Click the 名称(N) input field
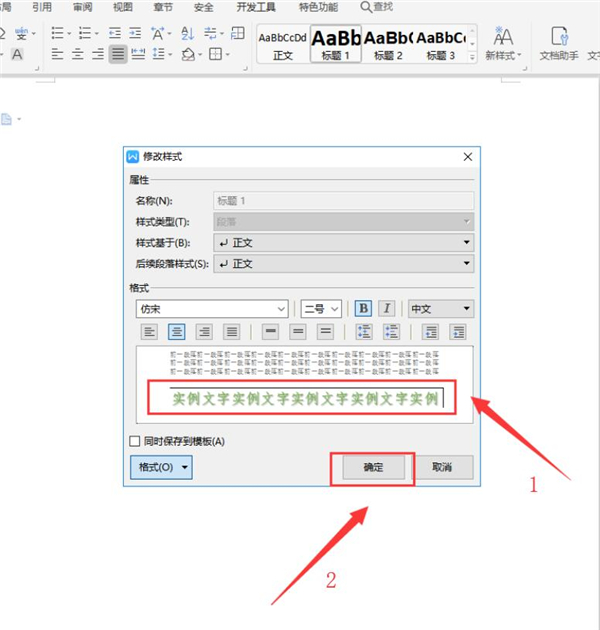The height and width of the screenshot is (630, 600). tap(344, 200)
